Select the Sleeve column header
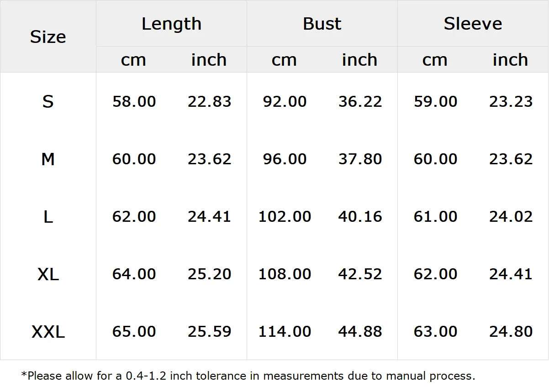 click(473, 24)
